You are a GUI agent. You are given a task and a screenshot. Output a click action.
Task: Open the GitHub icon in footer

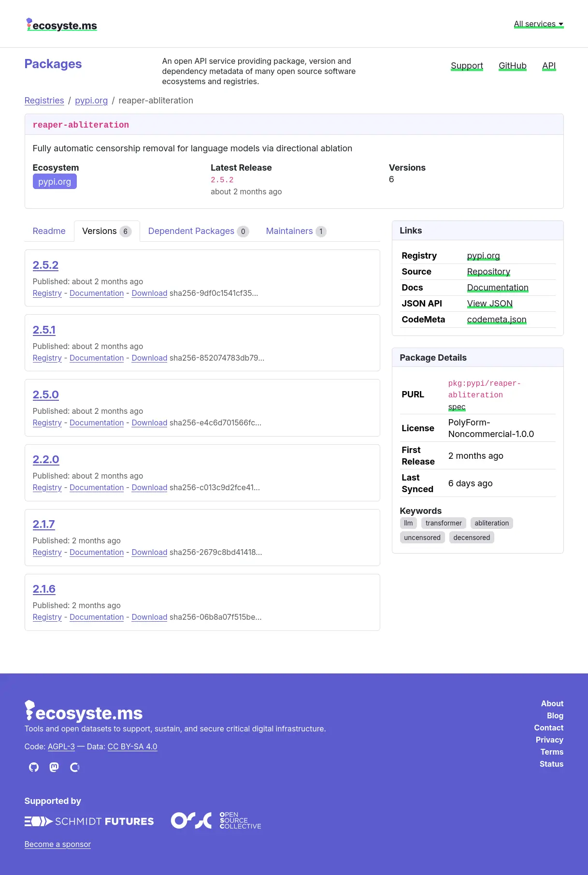tap(34, 767)
